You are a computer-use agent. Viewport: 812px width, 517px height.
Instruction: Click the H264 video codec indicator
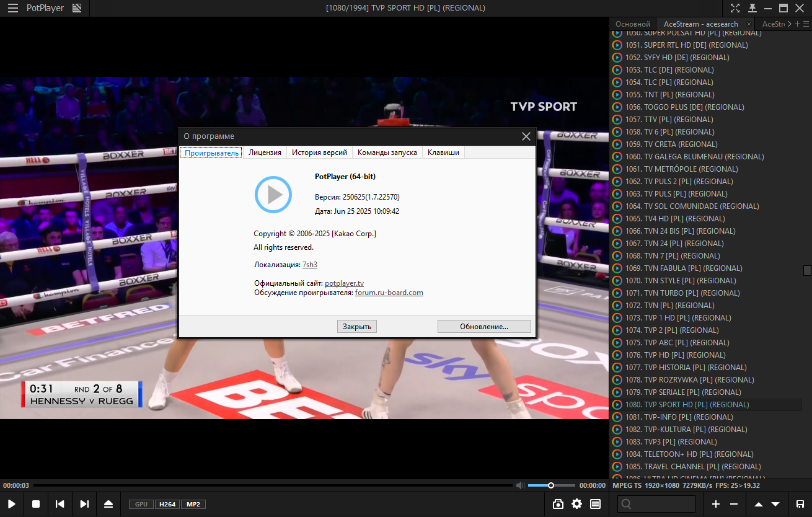coord(167,504)
